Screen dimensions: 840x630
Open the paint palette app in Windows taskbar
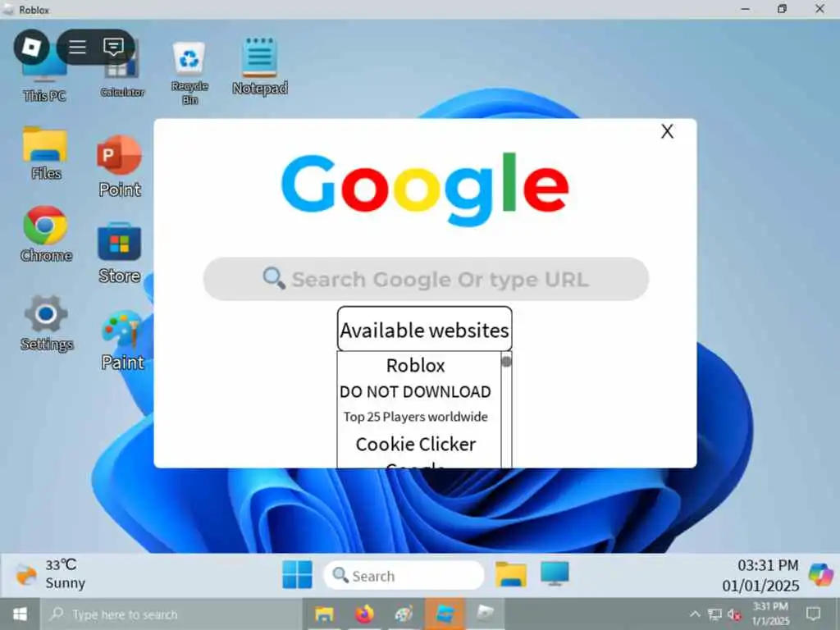click(x=404, y=614)
